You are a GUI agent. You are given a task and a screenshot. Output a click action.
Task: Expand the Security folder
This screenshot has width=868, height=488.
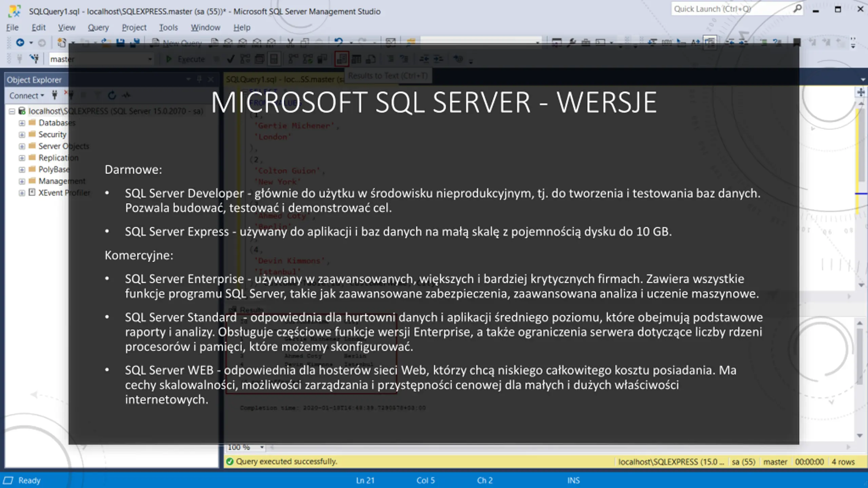(22, 135)
